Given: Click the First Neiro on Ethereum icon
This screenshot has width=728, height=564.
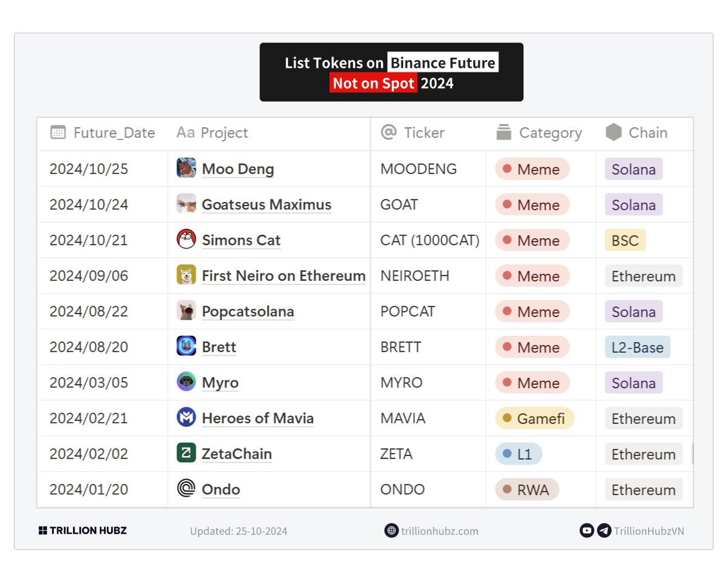Looking at the screenshot, I should click(186, 275).
